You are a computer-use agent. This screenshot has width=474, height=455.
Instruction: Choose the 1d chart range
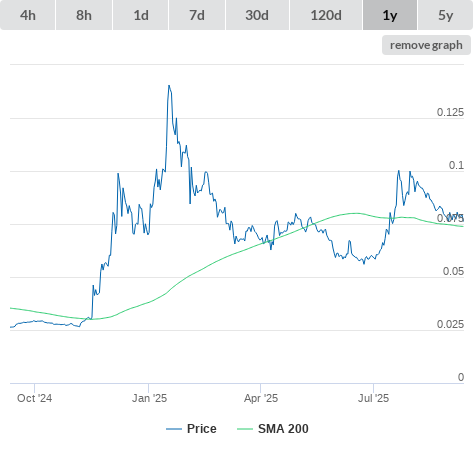click(141, 15)
